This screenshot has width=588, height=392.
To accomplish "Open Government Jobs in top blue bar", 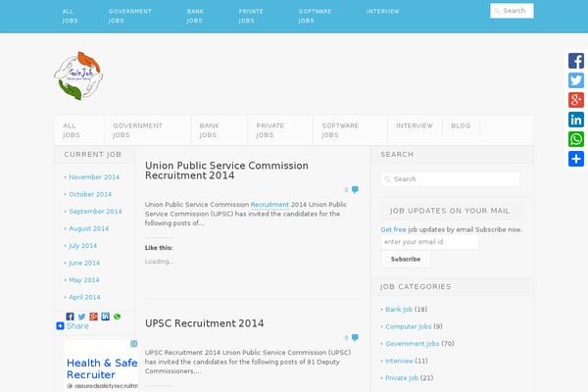I will [130, 16].
